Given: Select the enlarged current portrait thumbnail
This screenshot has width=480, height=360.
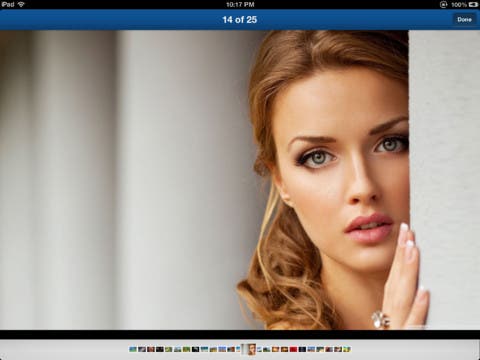Looking at the screenshot, I should click(249, 349).
